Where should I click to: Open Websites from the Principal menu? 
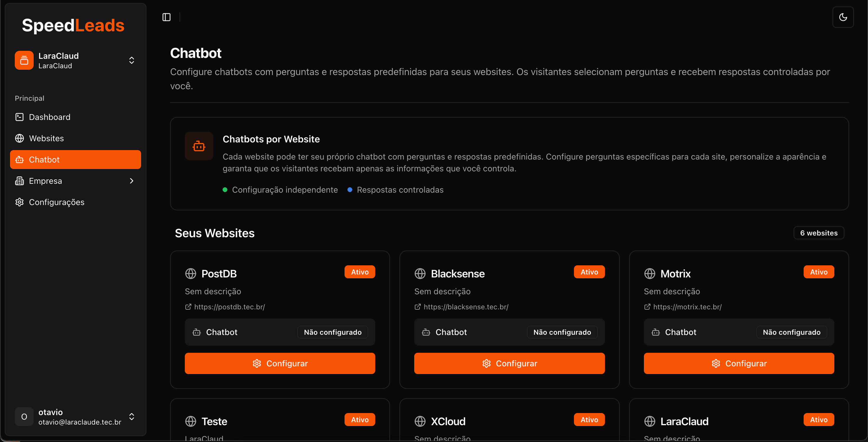click(x=46, y=138)
